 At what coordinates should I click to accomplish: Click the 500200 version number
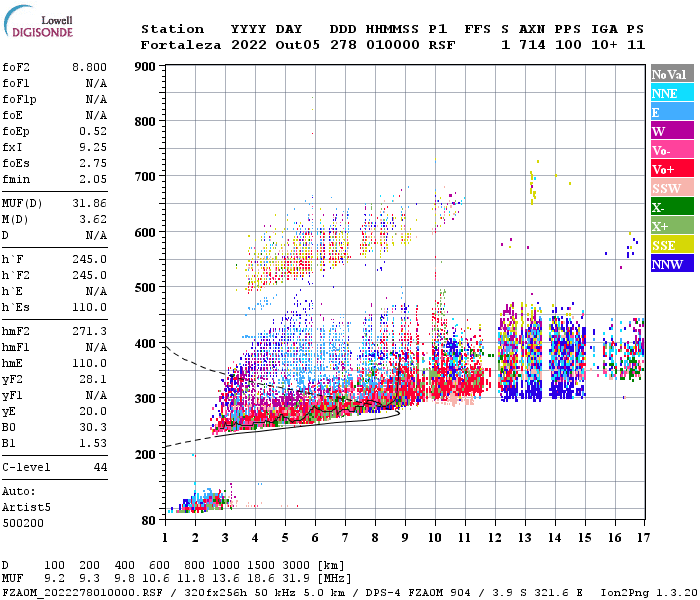23,523
